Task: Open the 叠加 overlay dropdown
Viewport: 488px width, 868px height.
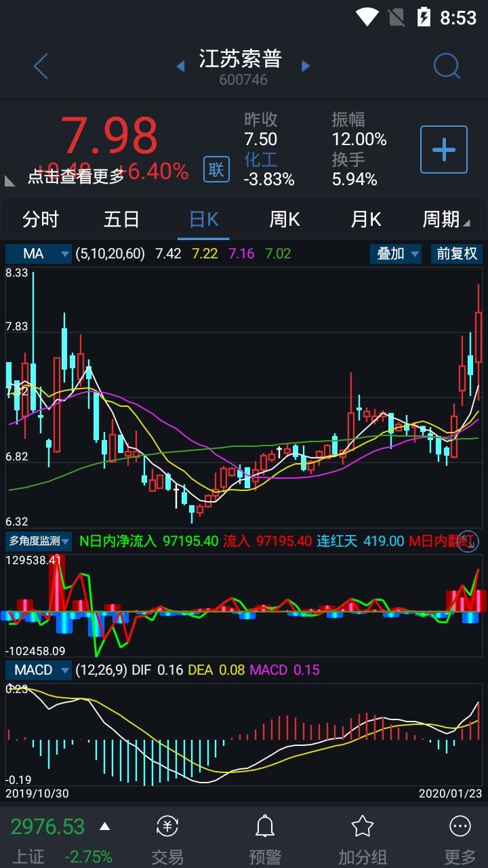Action: (x=396, y=254)
